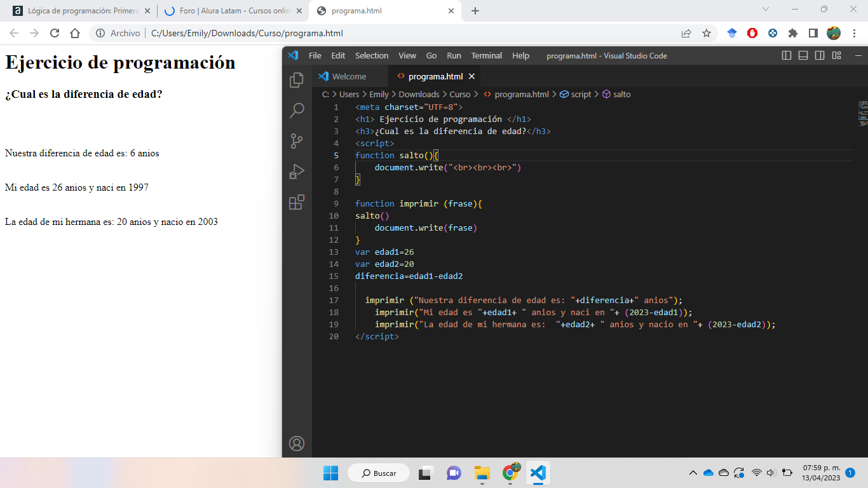Open Task View on the taskbar
This screenshot has height=488, width=868.
click(x=424, y=473)
